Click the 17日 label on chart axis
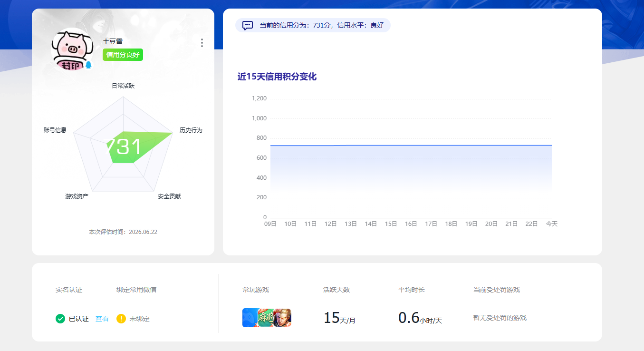644x351 pixels. tap(431, 224)
